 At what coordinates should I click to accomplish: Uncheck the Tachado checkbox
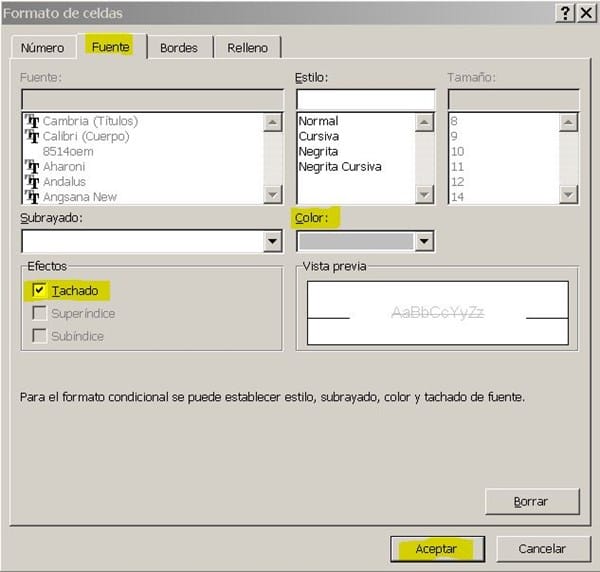point(40,290)
